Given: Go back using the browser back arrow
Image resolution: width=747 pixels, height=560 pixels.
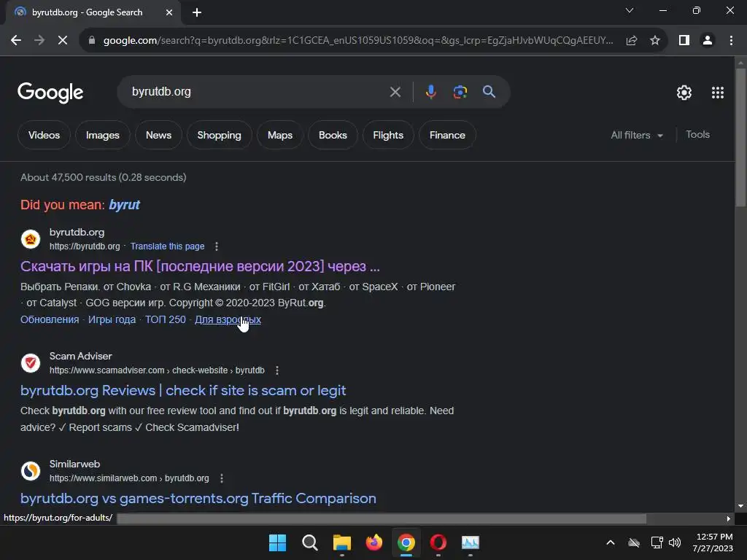Looking at the screenshot, I should pyautogui.click(x=16, y=41).
